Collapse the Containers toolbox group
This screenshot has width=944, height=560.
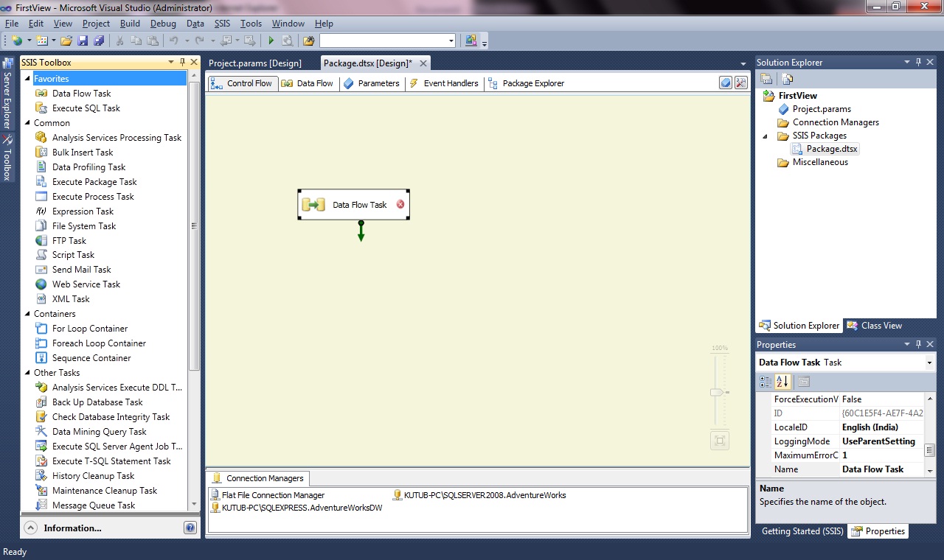tap(28, 314)
